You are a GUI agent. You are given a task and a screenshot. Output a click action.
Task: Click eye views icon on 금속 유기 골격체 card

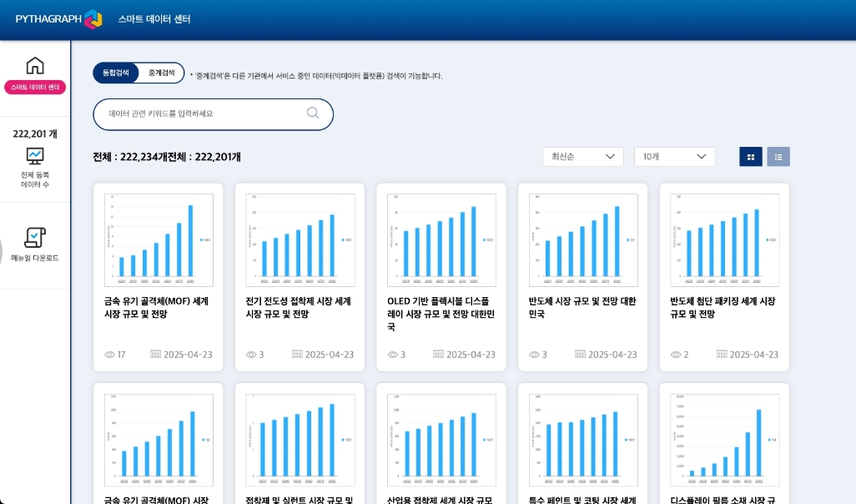[109, 355]
